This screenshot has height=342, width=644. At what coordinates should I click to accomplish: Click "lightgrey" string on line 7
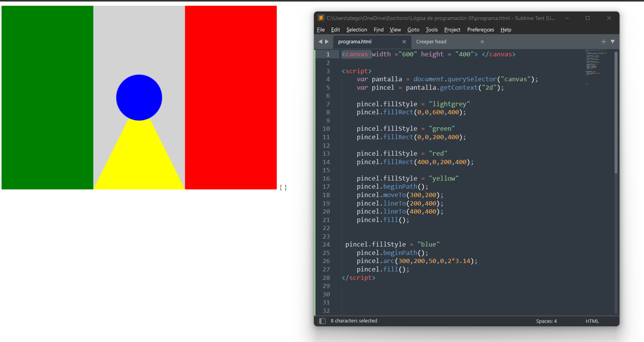click(449, 104)
